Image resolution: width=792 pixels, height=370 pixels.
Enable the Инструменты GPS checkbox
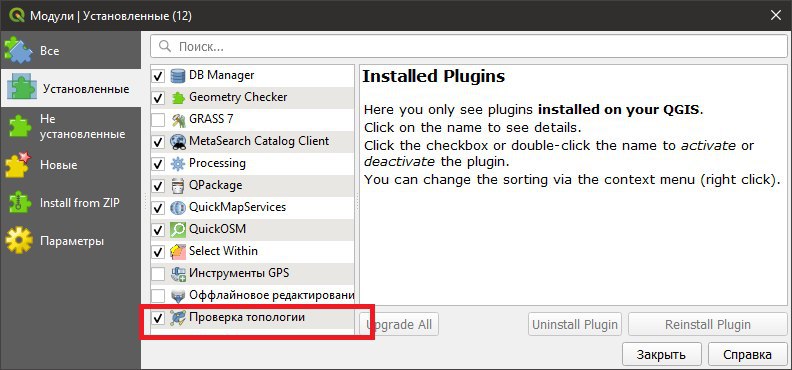point(159,274)
